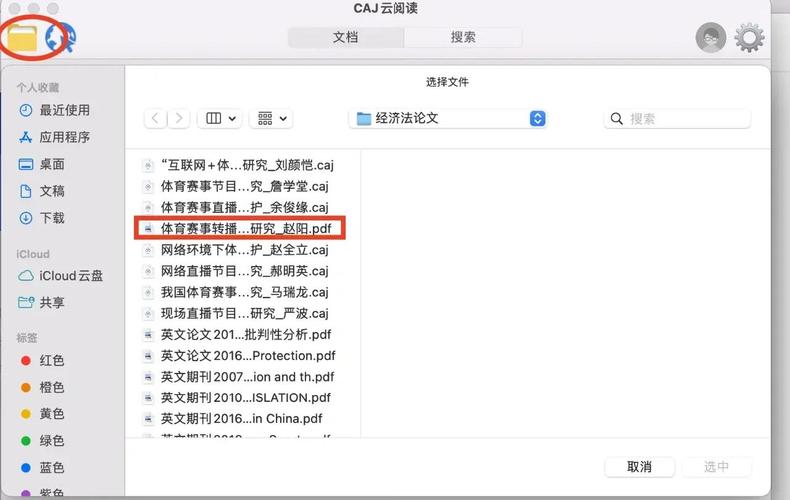Choose the 红色 tag dot

coord(26,360)
